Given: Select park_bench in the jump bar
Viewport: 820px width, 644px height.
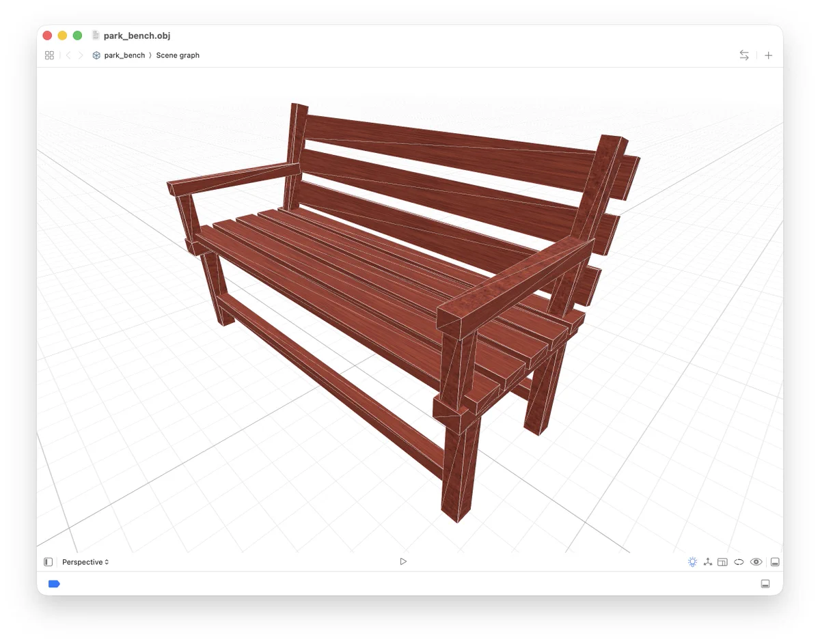Looking at the screenshot, I should coord(119,55).
